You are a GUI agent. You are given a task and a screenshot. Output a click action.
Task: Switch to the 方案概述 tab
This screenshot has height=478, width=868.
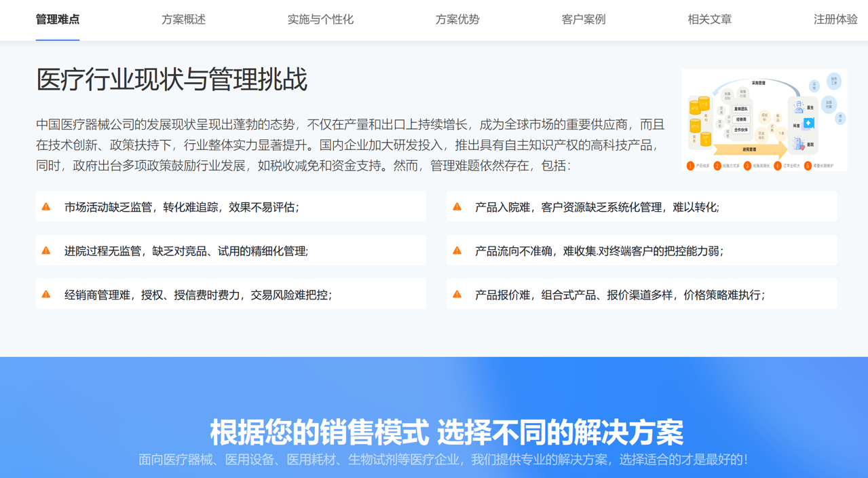click(x=183, y=20)
